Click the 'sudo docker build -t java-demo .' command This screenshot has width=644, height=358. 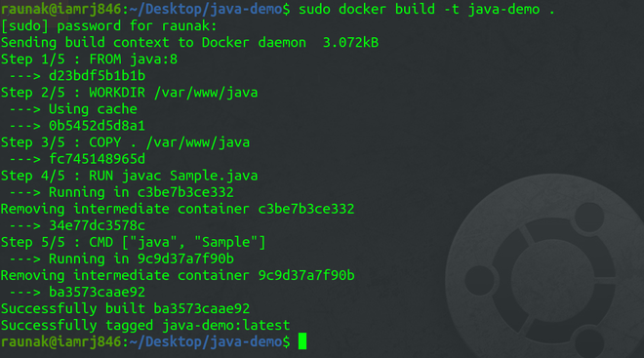[x=426, y=9]
